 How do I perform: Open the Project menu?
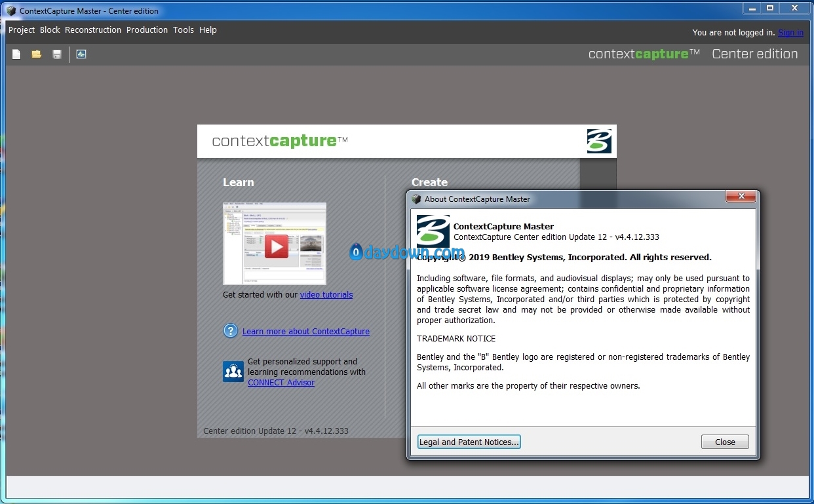click(x=22, y=30)
